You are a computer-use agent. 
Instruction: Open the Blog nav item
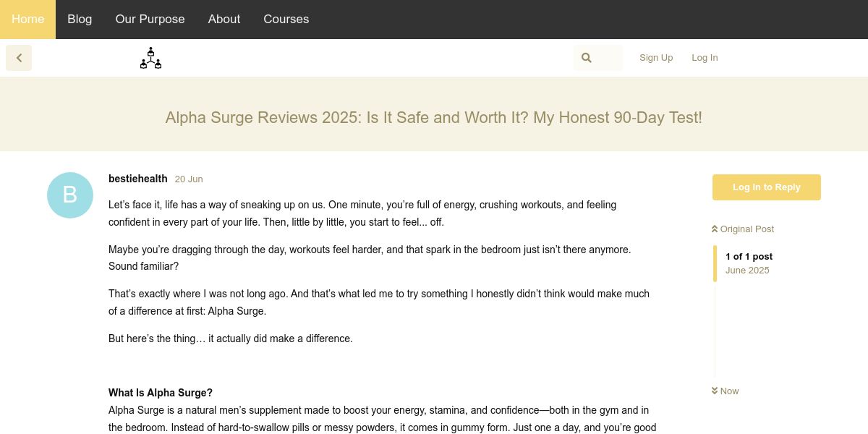(x=80, y=20)
